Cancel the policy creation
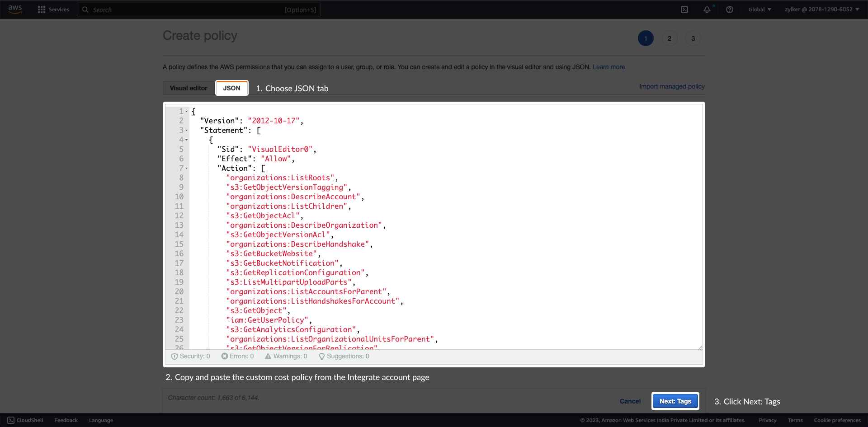 [630, 401]
